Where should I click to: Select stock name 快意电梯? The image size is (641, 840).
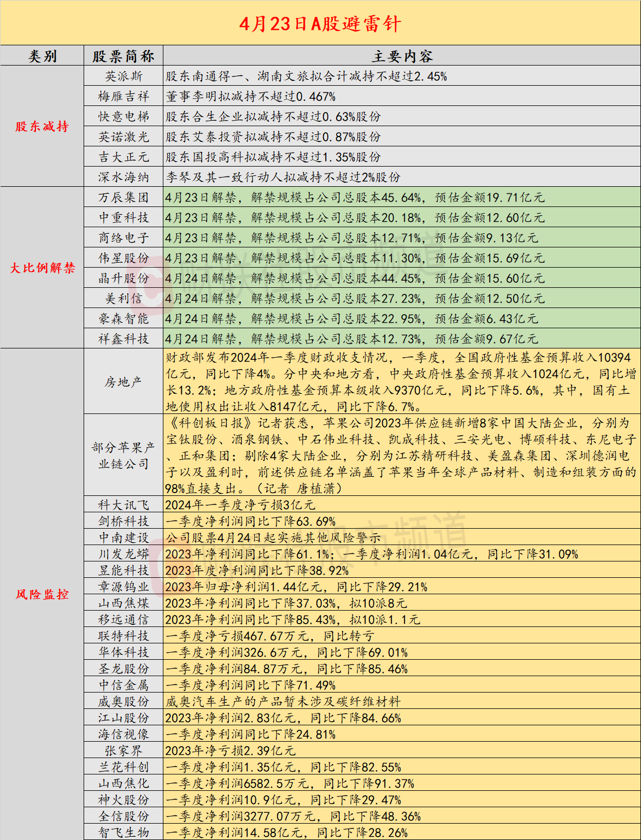pos(124,116)
